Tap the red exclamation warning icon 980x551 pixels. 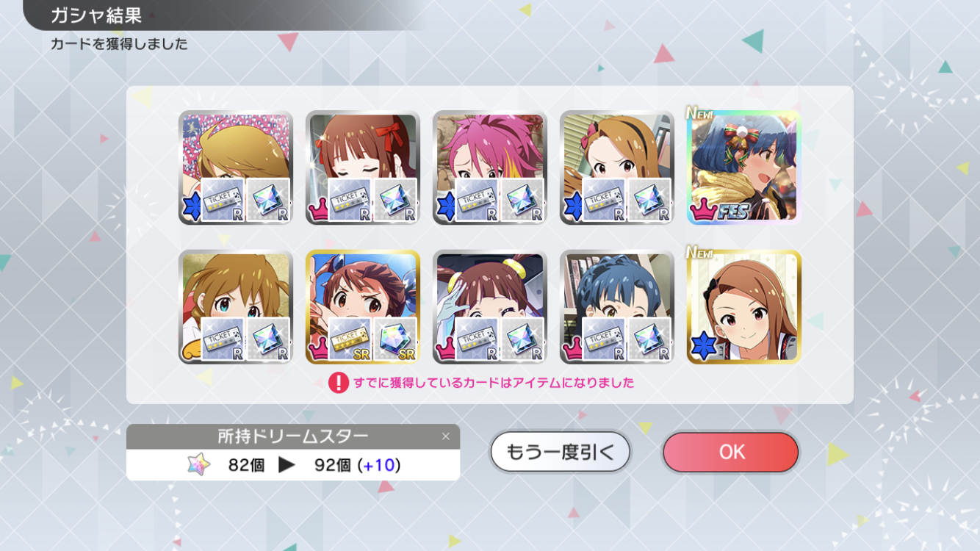338,383
